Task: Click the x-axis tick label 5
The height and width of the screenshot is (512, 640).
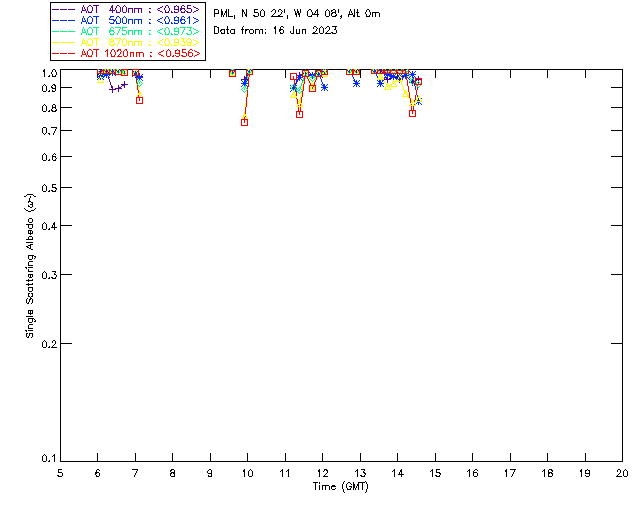Action: tap(60, 472)
